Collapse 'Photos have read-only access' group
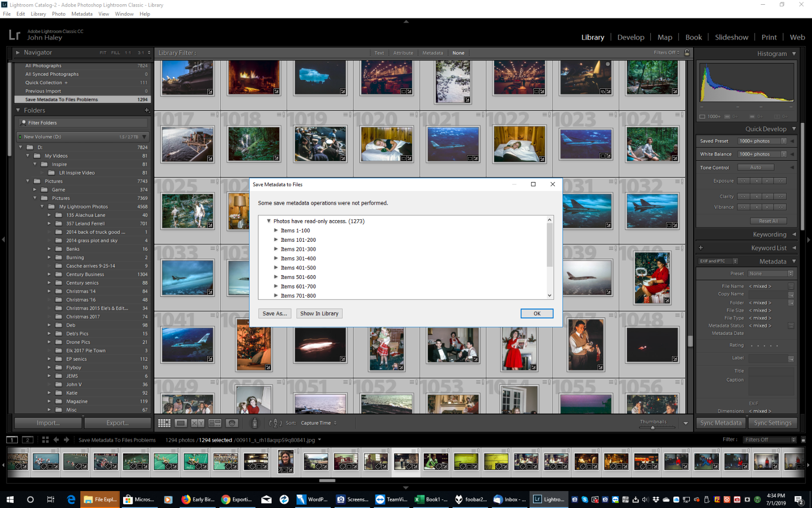This screenshot has width=812, height=508. pos(269,221)
